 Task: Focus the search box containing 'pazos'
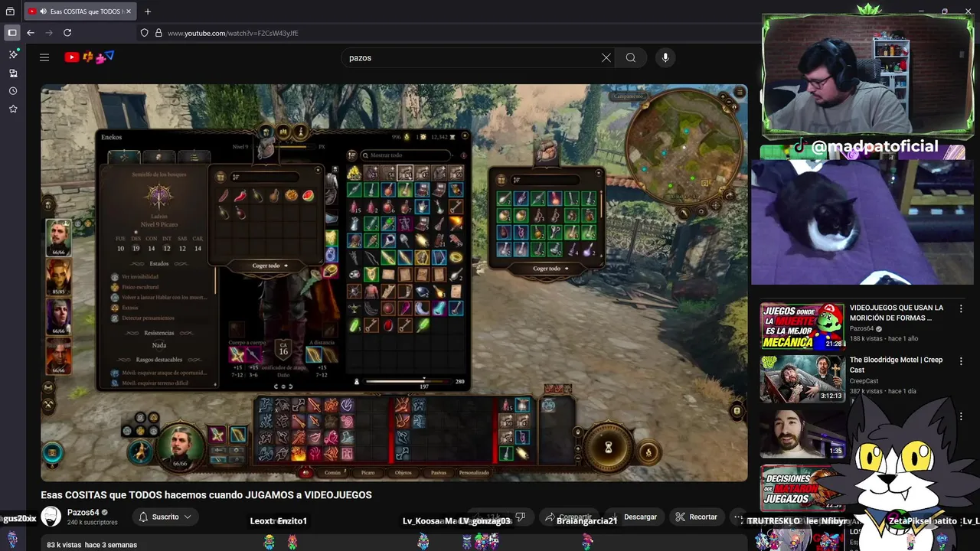pyautogui.click(x=471, y=57)
